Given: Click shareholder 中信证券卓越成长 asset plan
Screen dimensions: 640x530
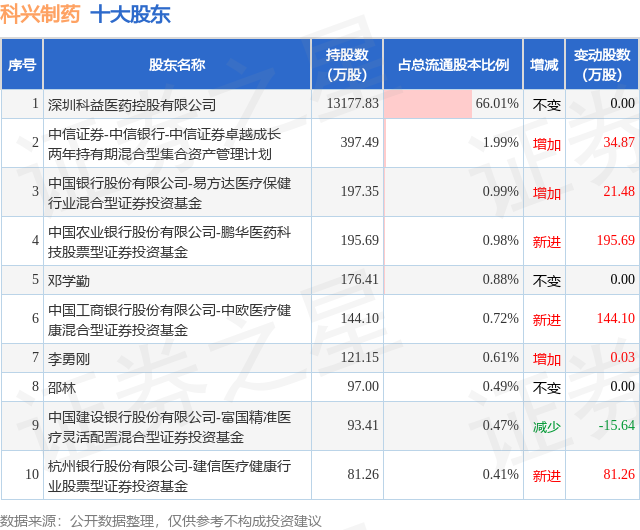Looking at the screenshot, I should 164,144.
